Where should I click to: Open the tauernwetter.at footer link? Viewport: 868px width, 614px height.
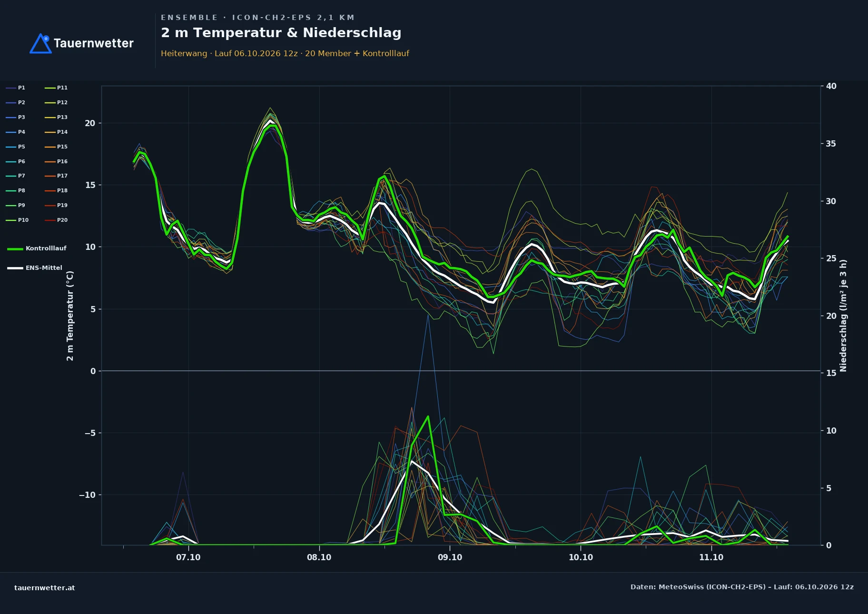pyautogui.click(x=45, y=588)
